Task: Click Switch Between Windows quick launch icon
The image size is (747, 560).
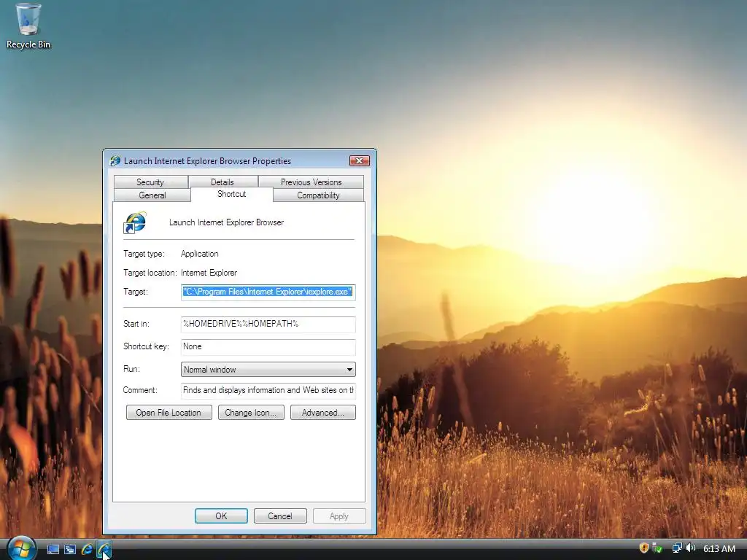Action: click(x=70, y=549)
